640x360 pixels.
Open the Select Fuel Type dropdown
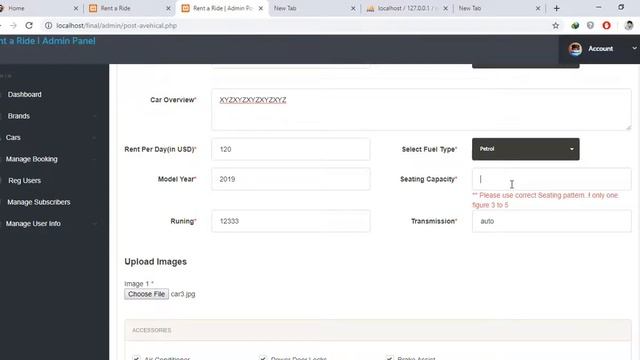click(525, 149)
